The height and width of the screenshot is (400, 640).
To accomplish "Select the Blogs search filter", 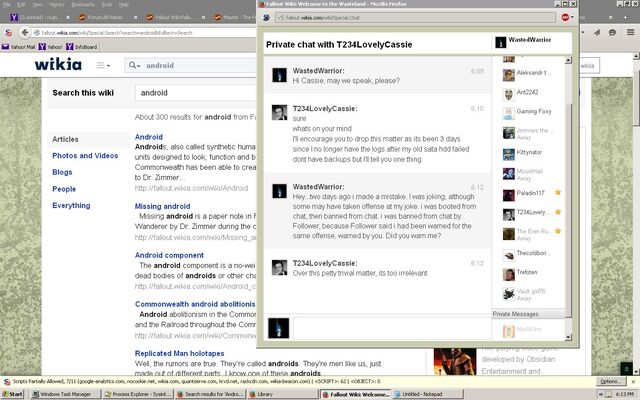I will pyautogui.click(x=62, y=172).
